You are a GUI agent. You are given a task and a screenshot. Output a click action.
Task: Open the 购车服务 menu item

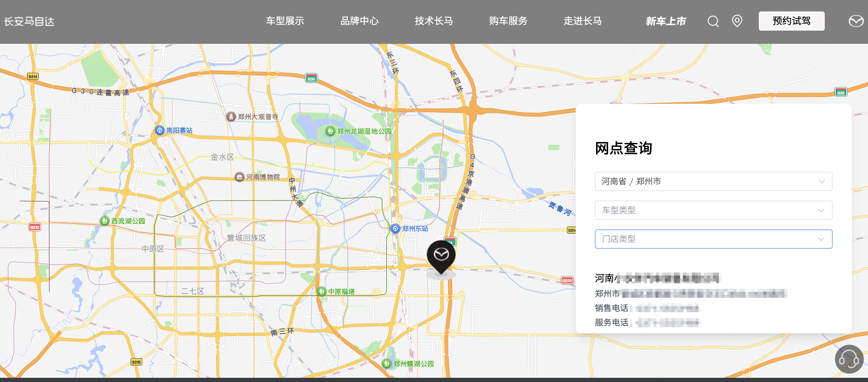[x=508, y=21]
